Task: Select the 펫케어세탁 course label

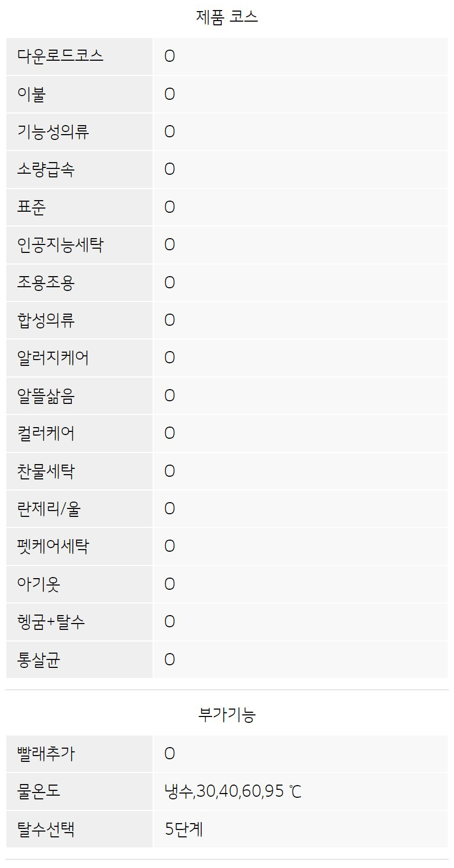Action: [53, 546]
